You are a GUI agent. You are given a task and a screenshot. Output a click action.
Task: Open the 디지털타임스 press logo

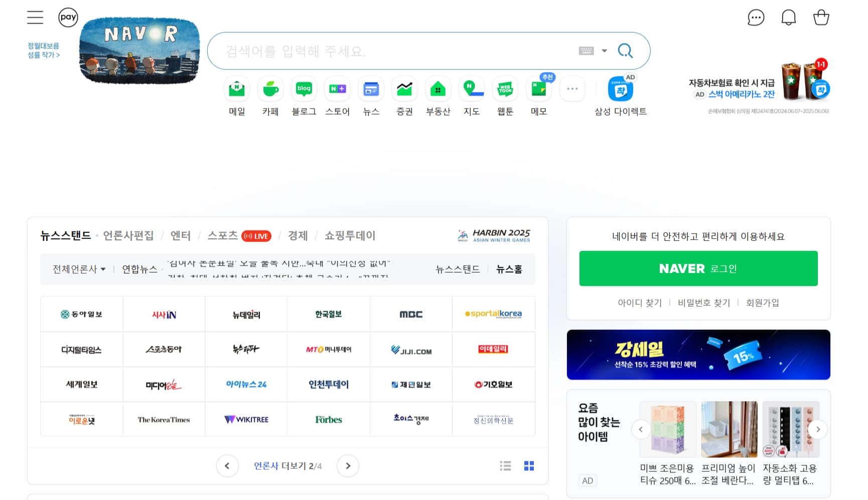point(81,349)
